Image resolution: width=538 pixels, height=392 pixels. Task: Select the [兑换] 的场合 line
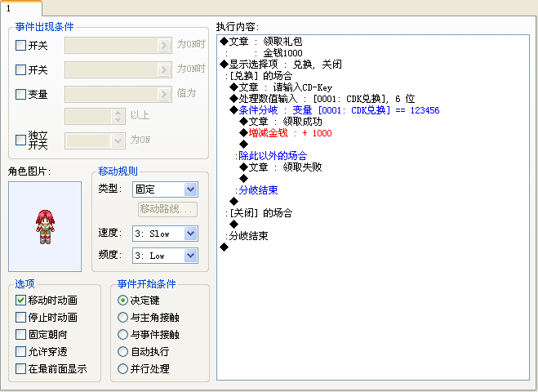(258, 75)
